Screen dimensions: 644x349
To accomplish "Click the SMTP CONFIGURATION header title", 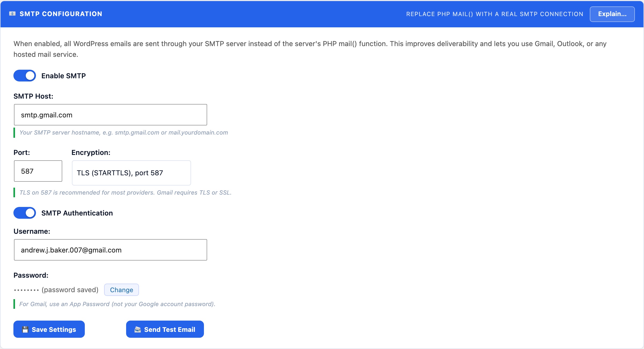I will [61, 14].
